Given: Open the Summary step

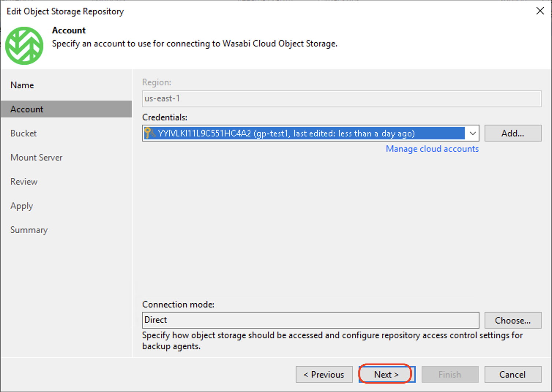Looking at the screenshot, I should coord(29,230).
